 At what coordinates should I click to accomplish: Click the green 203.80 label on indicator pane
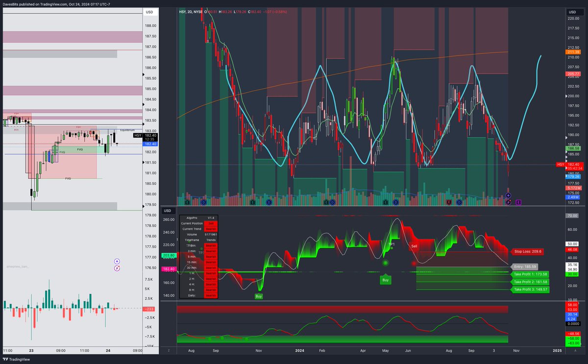(x=168, y=256)
